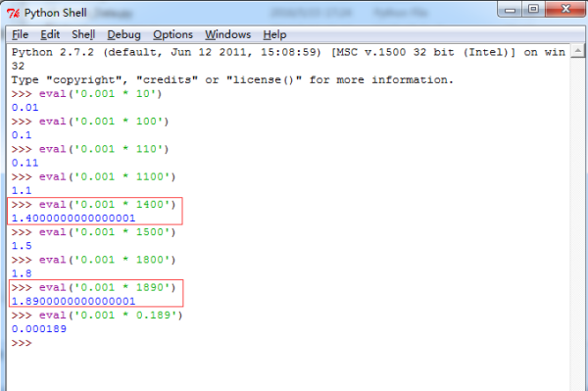Open the Windows menu
Screen dimensions: 588x391
coord(227,35)
